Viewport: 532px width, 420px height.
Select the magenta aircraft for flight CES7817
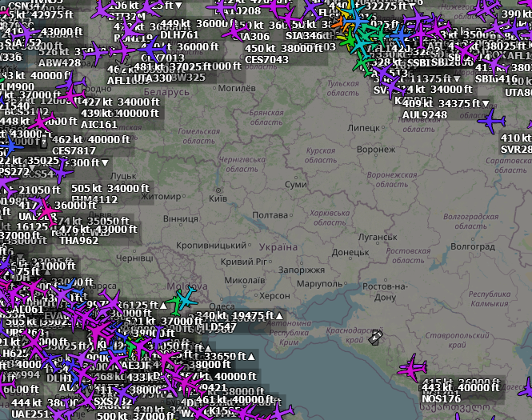(x=41, y=122)
